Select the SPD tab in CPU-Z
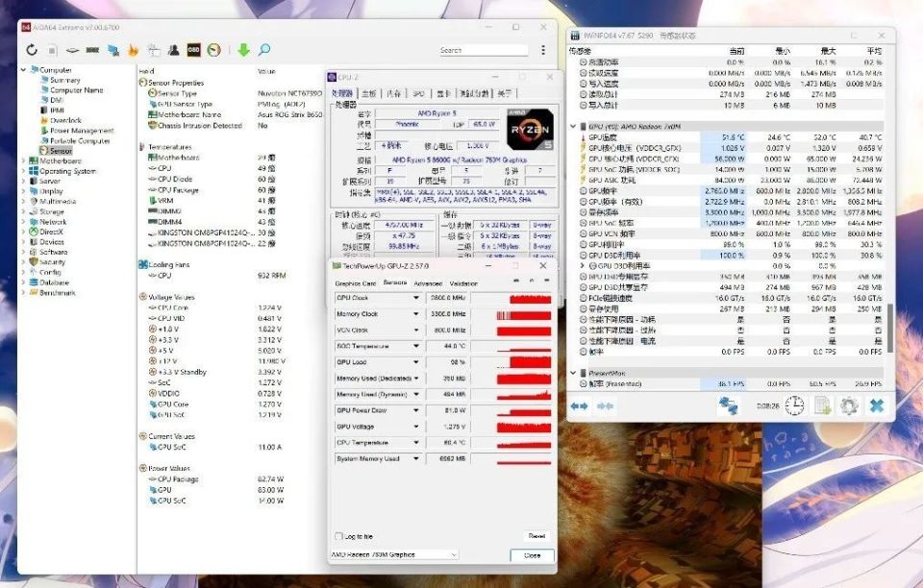This screenshot has height=588, width=923. tap(418, 93)
